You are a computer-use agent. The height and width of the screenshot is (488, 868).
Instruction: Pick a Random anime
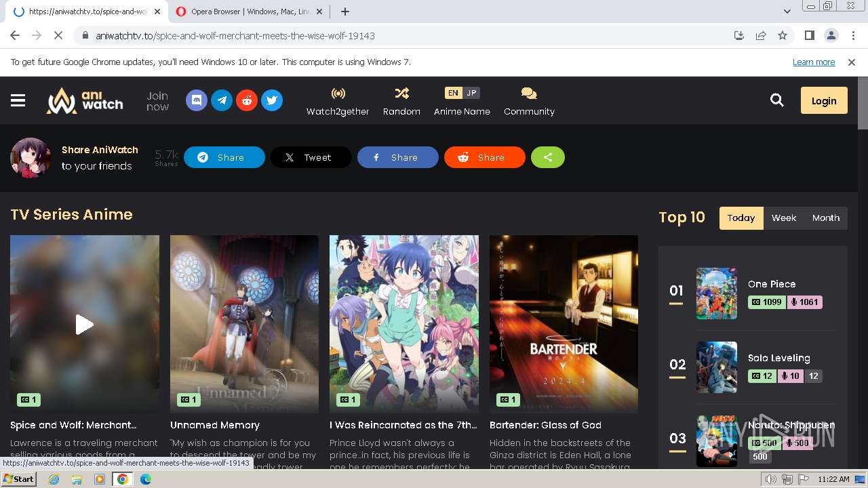click(x=401, y=102)
